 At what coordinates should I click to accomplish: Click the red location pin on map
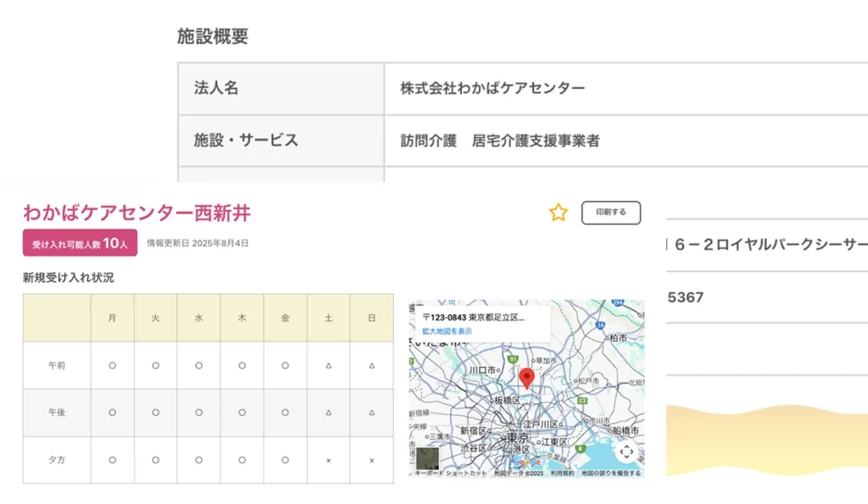526,378
